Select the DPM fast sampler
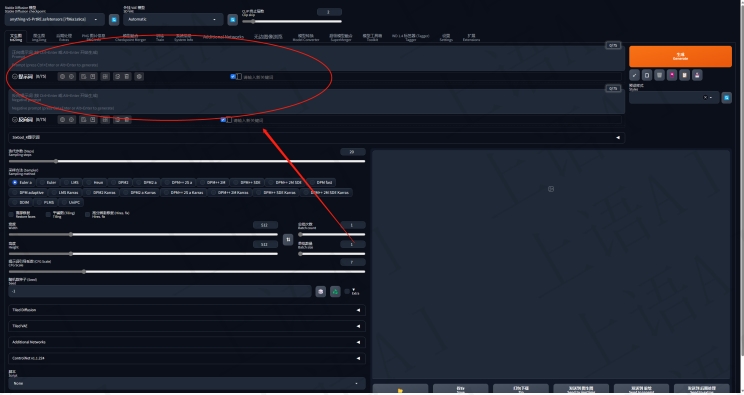744x395 pixels. 321,182
